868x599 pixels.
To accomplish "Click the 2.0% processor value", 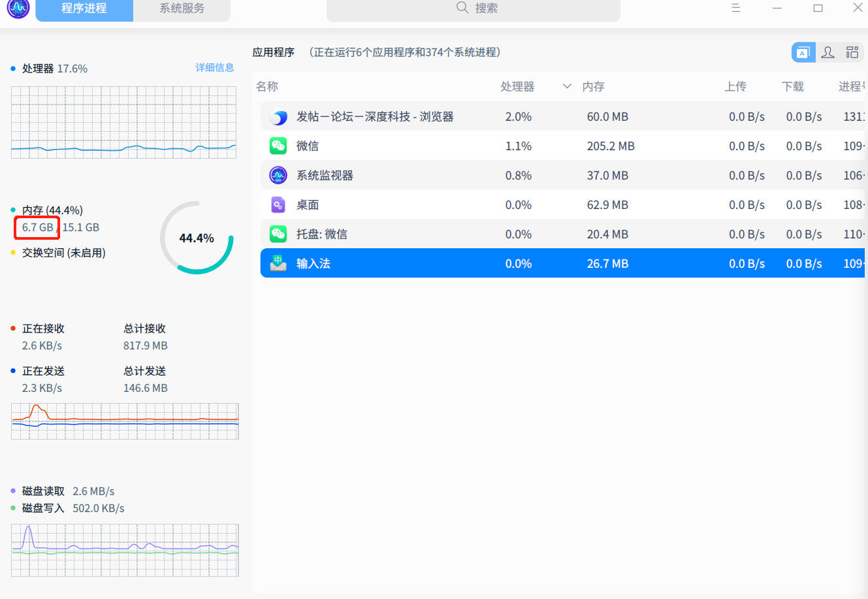I will tap(519, 117).
